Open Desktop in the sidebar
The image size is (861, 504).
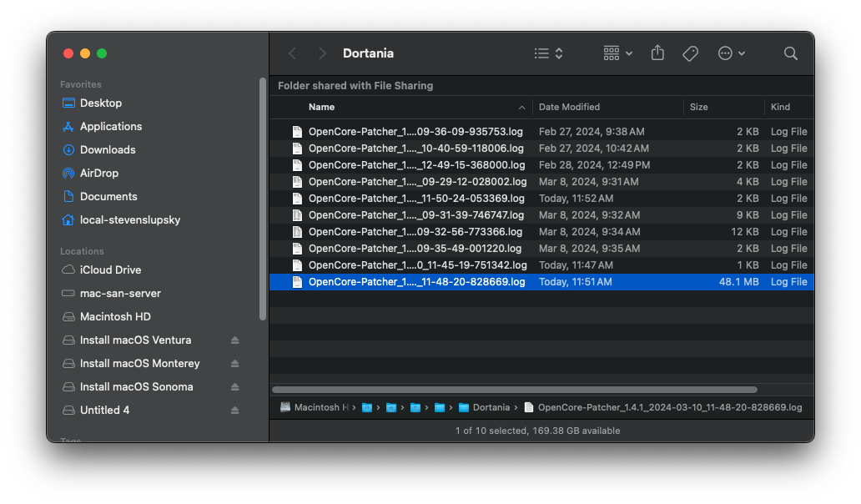pyautogui.click(x=93, y=103)
